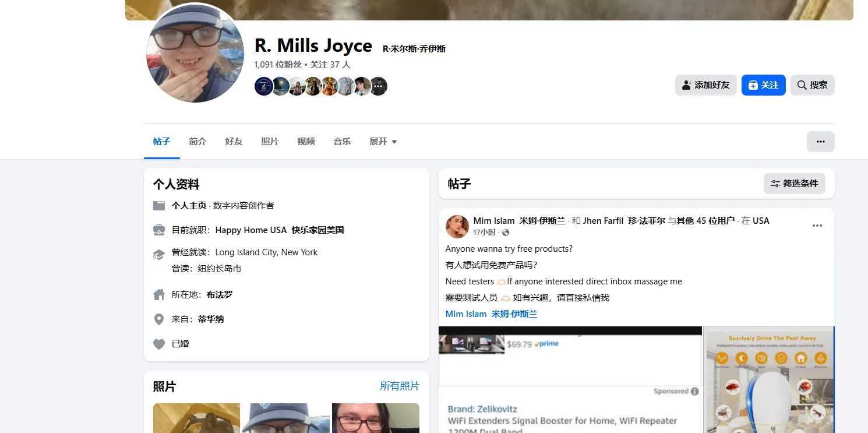Open the post's three-dot options menu
868x433 pixels.
pyautogui.click(x=817, y=226)
